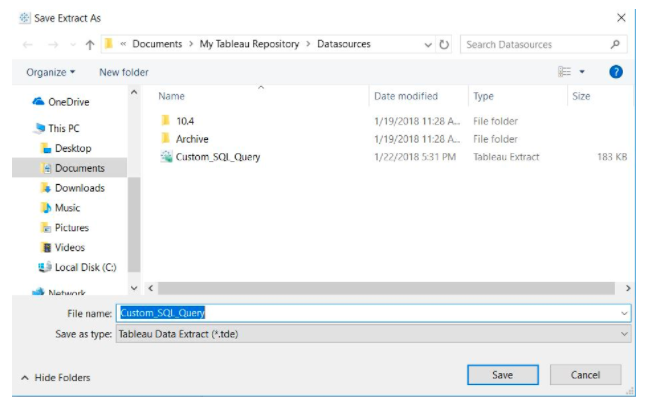This screenshot has width=648, height=405.
Task: Refresh the Datasources folder view
Action: [444, 44]
